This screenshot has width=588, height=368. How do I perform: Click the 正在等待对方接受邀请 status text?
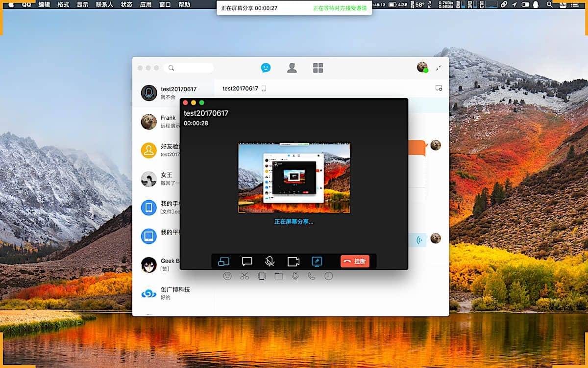click(x=340, y=8)
